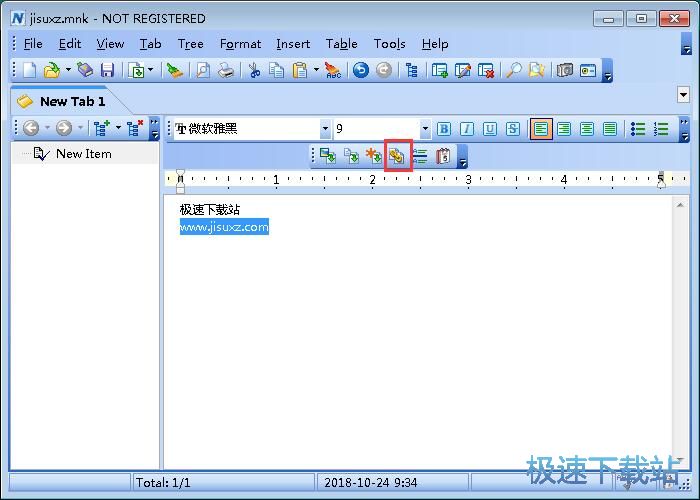The image size is (700, 500).
Task: Click the insert hyperlink chain icon
Action: click(397, 156)
